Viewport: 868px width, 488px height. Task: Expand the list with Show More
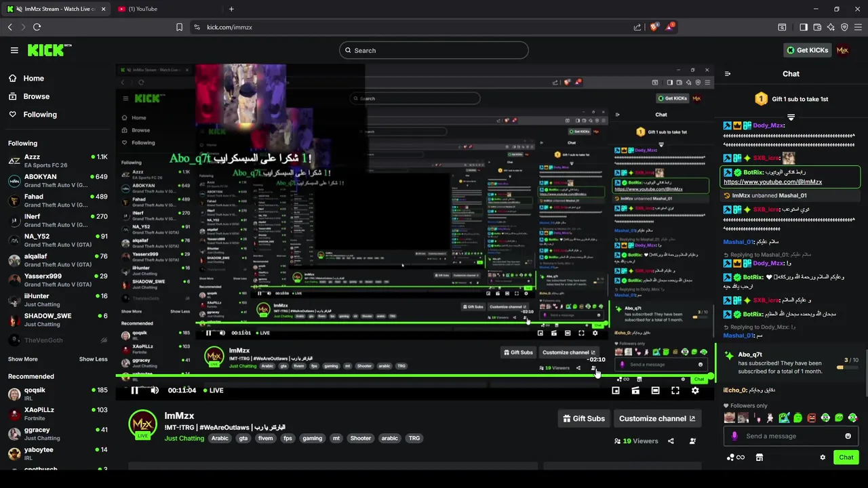pos(23,359)
